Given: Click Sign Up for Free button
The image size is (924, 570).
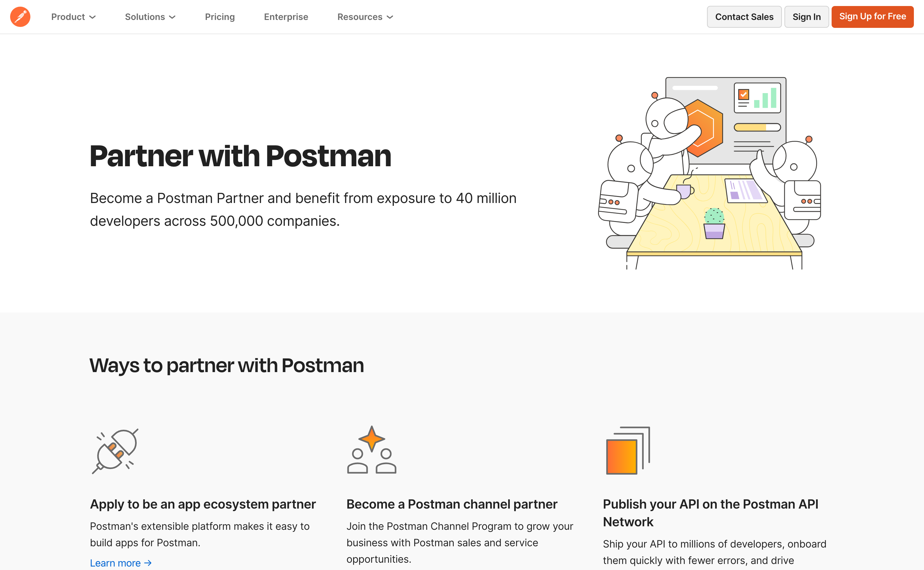Looking at the screenshot, I should pos(872,17).
